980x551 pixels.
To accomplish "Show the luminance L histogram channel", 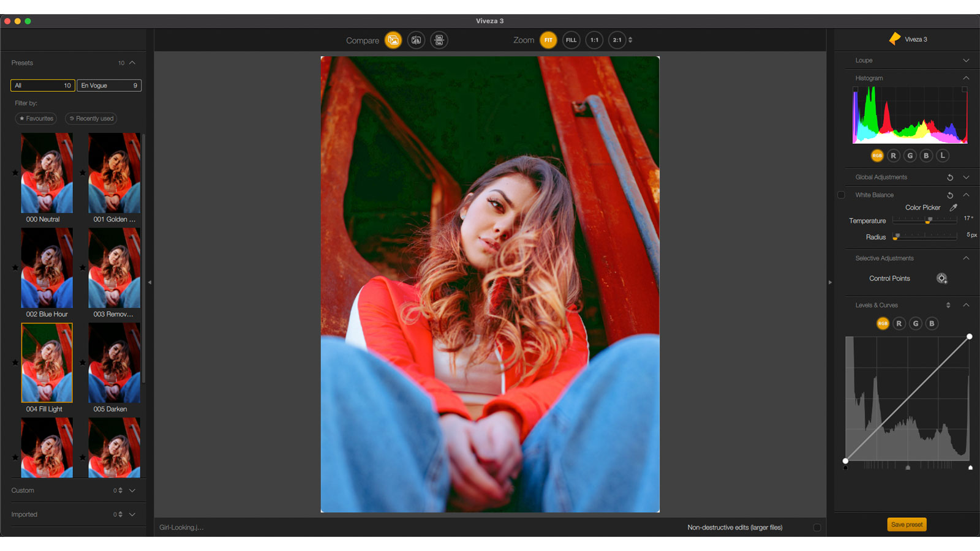I will coord(943,156).
